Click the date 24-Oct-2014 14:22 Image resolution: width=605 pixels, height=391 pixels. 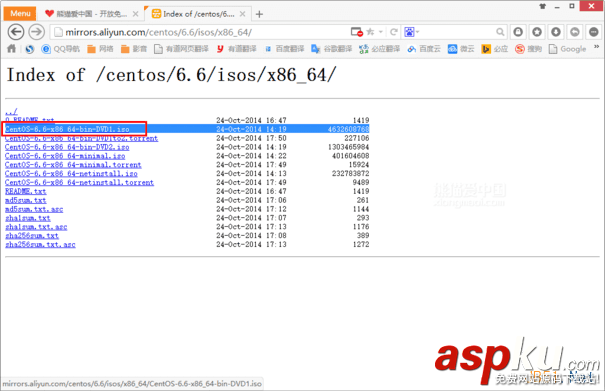coord(251,156)
